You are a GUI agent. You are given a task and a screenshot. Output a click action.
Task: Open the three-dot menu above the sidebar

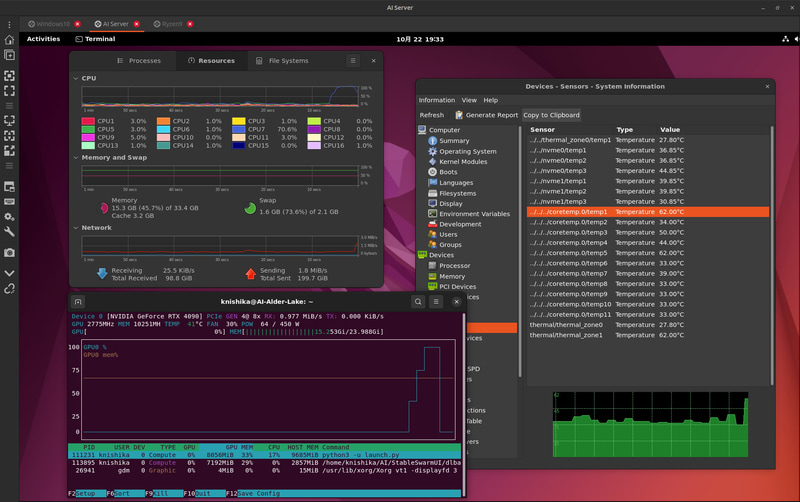(9, 24)
